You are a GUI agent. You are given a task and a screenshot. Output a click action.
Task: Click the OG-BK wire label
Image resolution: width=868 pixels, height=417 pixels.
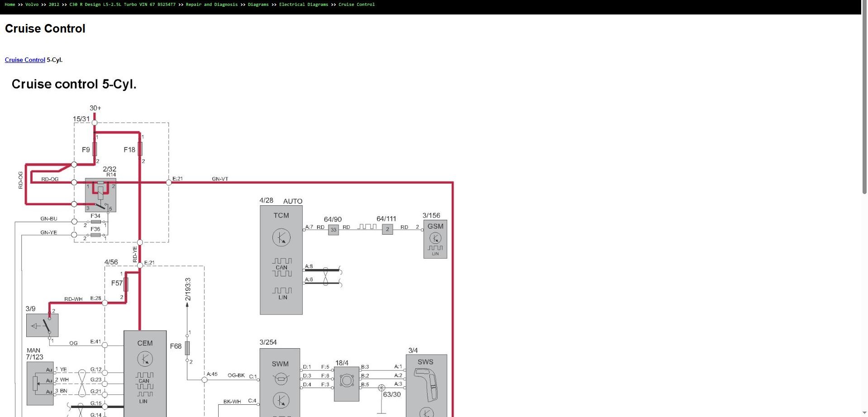tap(236, 375)
